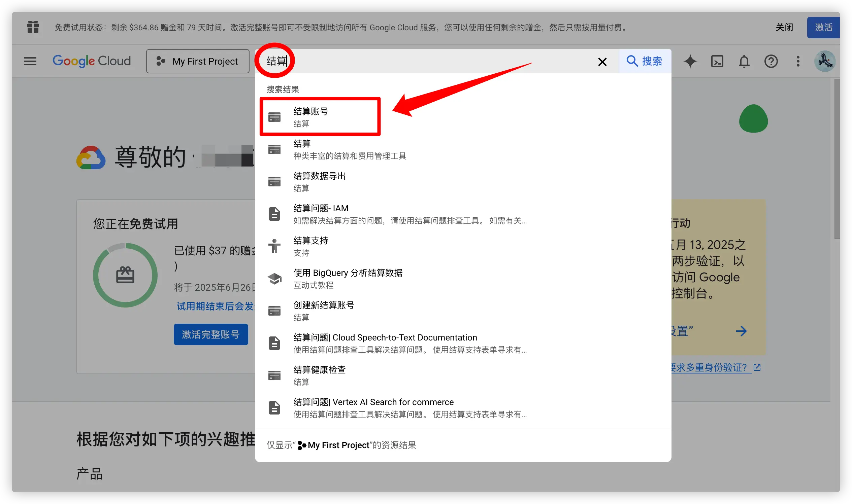The width and height of the screenshot is (852, 504).
Task: Open 结算问题 Vertex AI Search for commerce result
Action: (x=463, y=407)
